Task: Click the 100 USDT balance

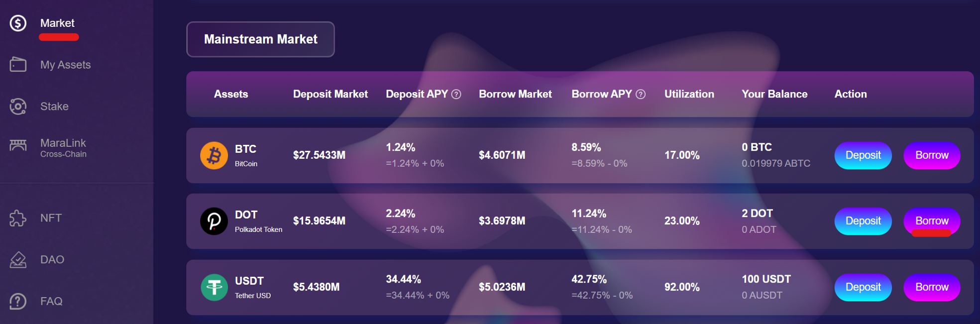Action: [766, 279]
